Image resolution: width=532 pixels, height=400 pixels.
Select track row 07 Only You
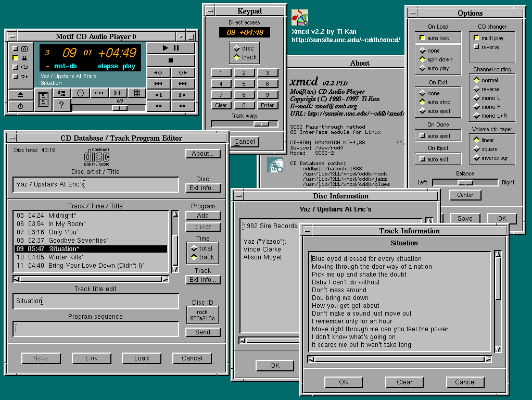coord(91,232)
